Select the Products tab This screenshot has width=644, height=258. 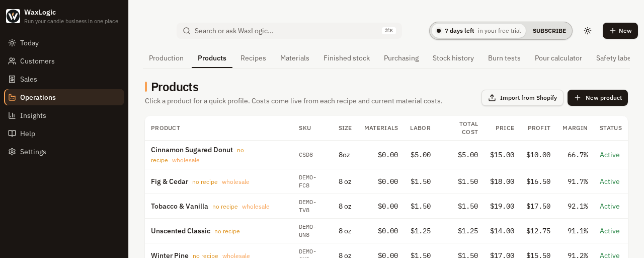212,58
